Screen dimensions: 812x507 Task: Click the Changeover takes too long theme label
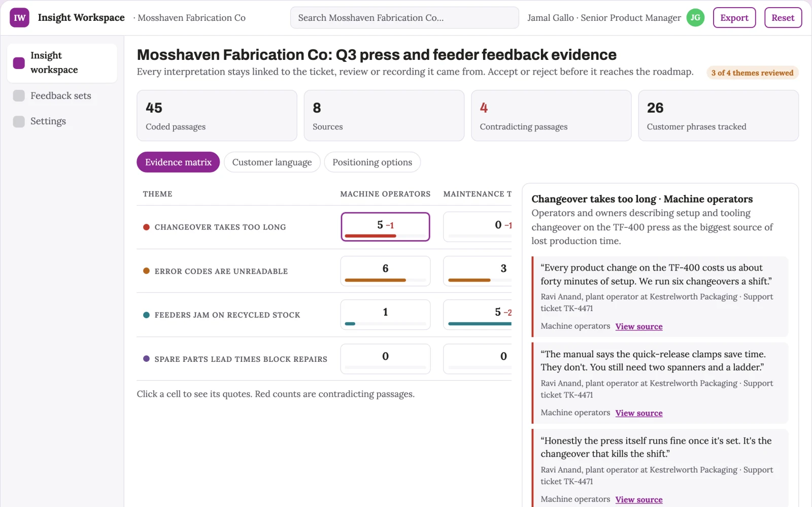point(220,227)
